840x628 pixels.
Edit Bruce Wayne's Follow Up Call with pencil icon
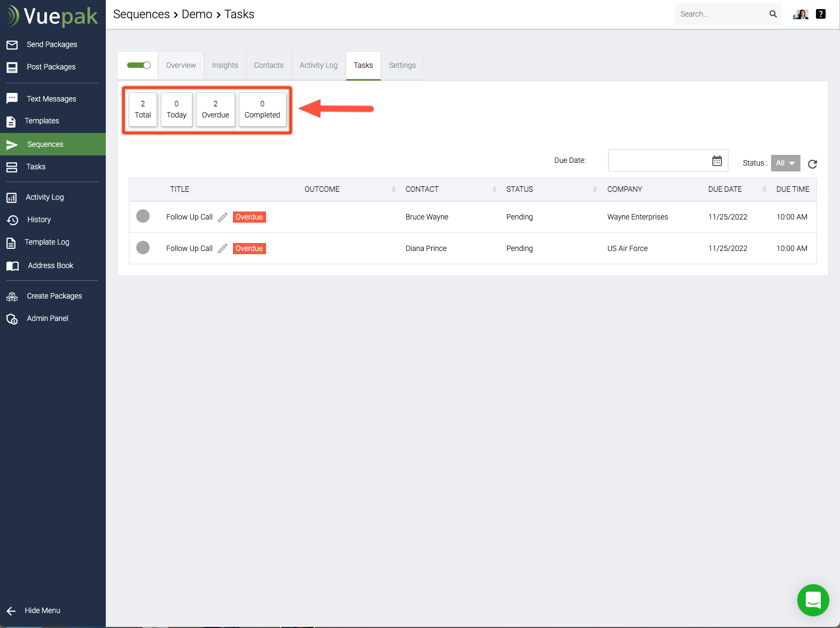click(223, 217)
